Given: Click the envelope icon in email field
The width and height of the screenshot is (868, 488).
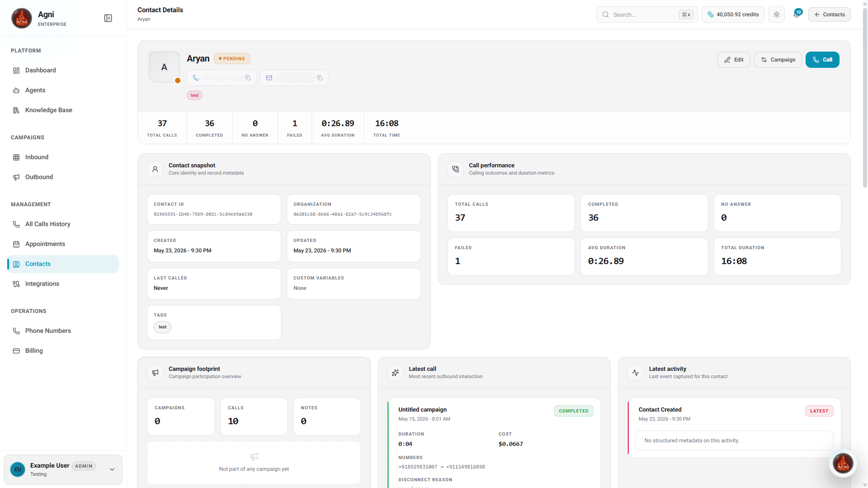Looking at the screenshot, I should click(269, 78).
